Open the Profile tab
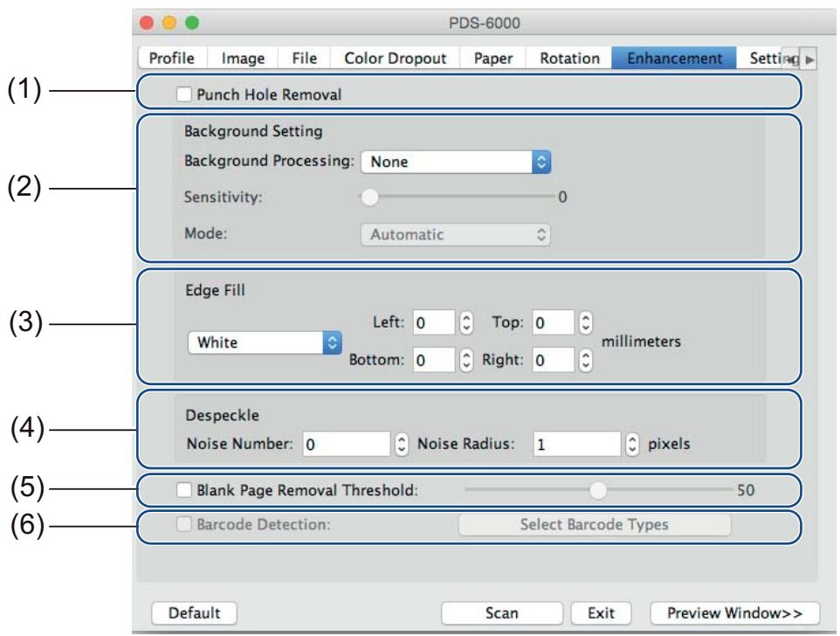840x636 pixels. pos(171,58)
